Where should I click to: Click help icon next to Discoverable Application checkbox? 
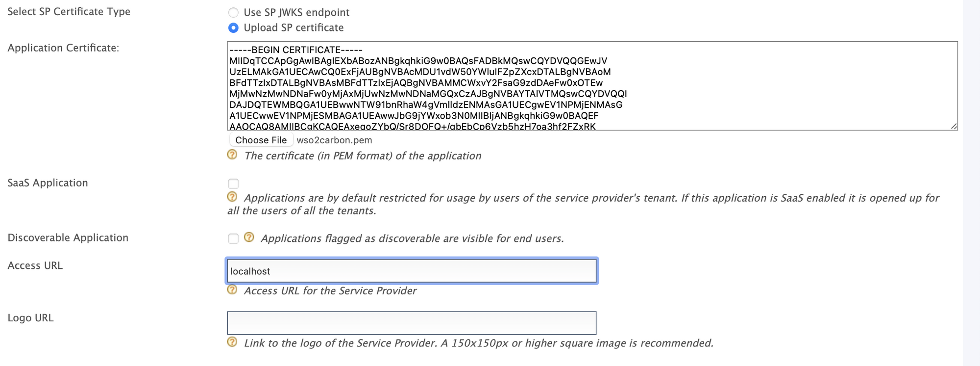pyautogui.click(x=249, y=237)
